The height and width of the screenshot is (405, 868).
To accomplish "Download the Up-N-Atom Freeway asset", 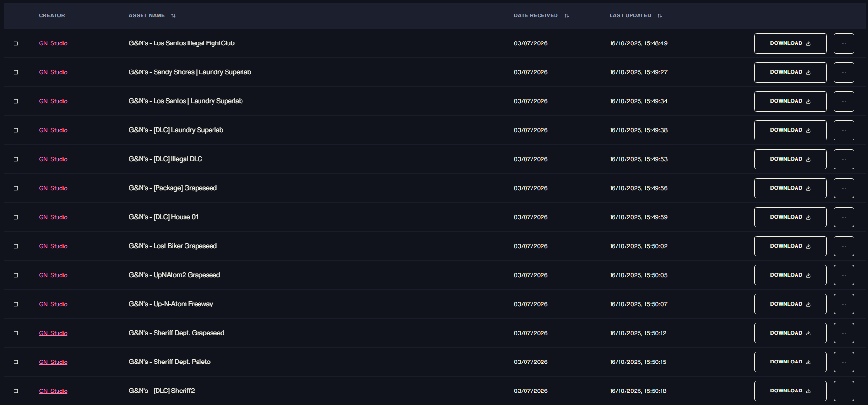I will pyautogui.click(x=790, y=304).
